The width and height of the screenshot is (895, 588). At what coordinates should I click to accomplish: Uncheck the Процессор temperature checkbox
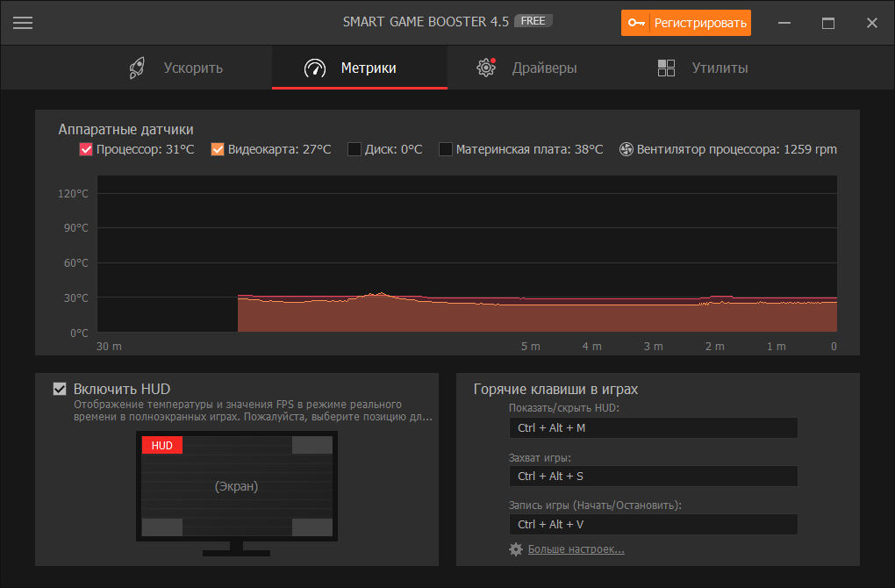coord(86,149)
